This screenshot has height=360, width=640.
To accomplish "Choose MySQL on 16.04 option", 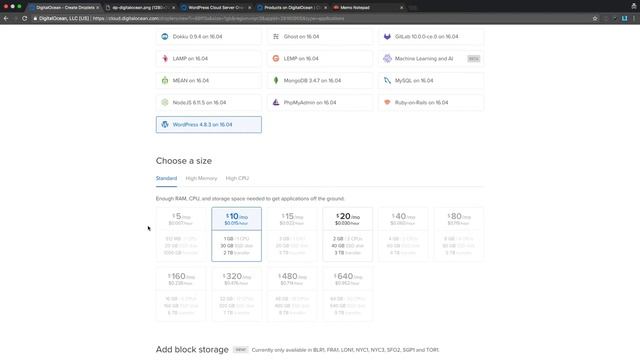I will pyautogui.click(x=431, y=80).
